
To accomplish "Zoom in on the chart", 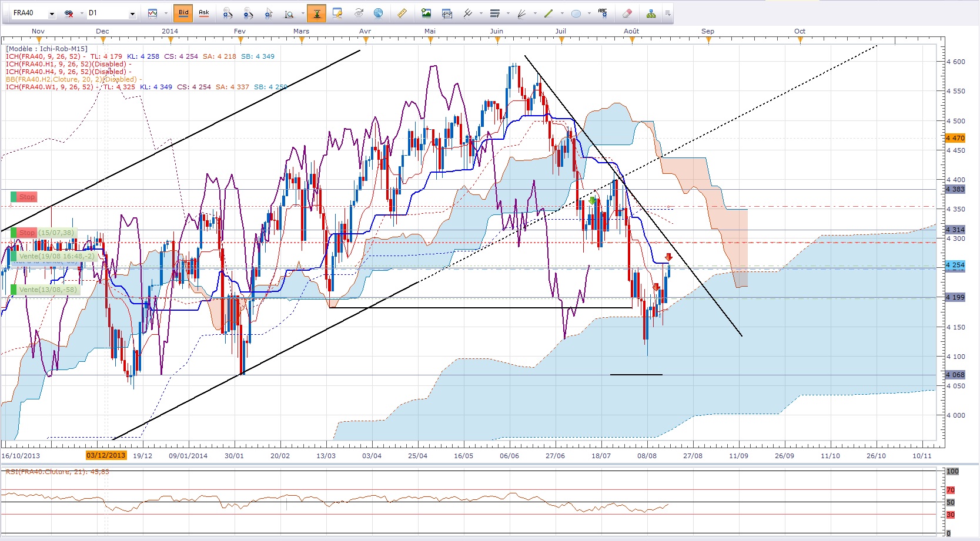I will 228,13.
